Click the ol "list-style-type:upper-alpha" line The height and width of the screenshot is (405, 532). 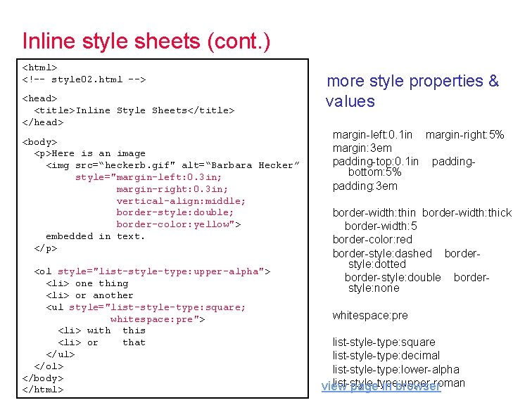click(x=152, y=271)
